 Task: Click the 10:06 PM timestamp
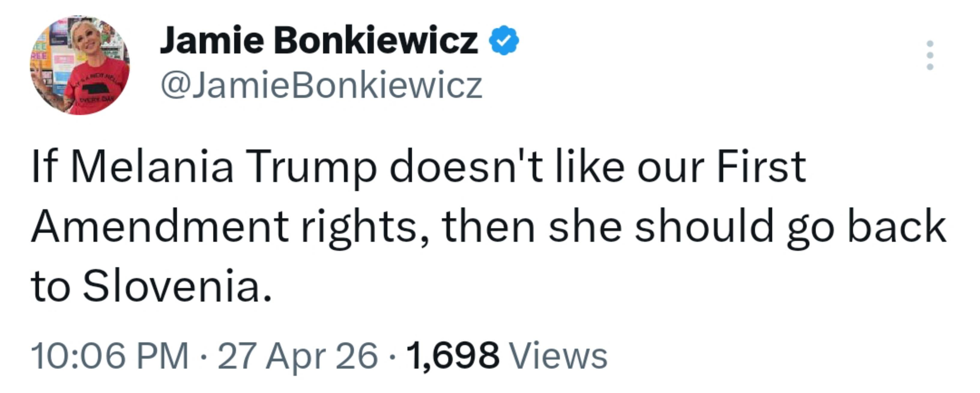(110, 356)
